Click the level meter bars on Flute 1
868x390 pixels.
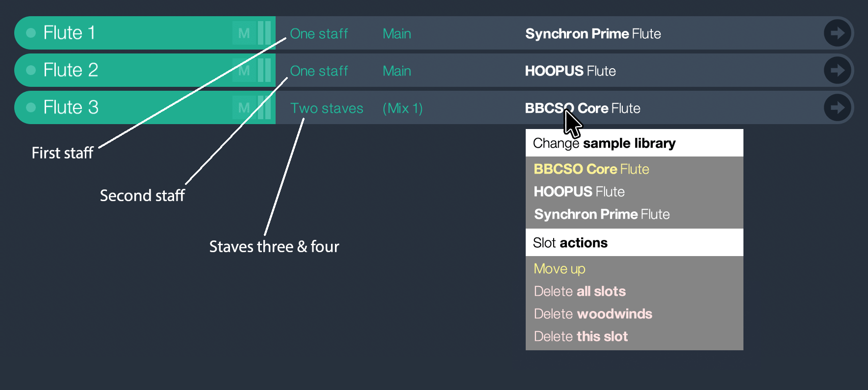coord(264,33)
